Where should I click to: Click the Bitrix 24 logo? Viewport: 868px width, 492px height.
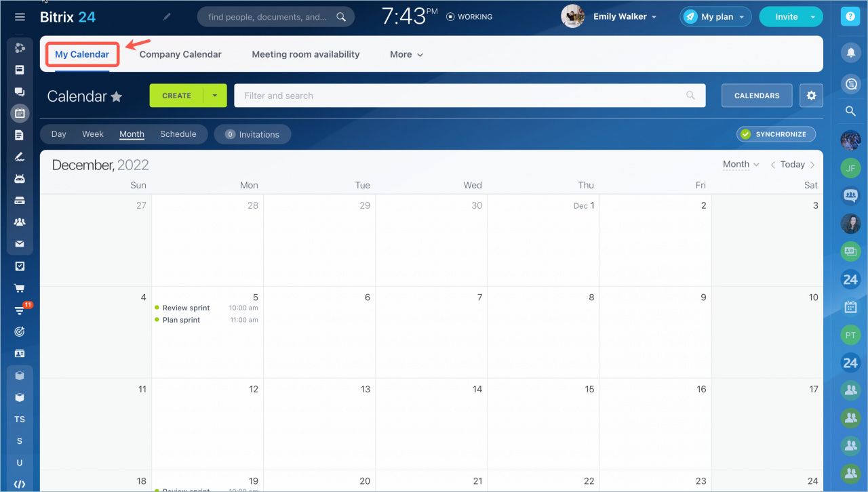pyautogui.click(x=68, y=17)
